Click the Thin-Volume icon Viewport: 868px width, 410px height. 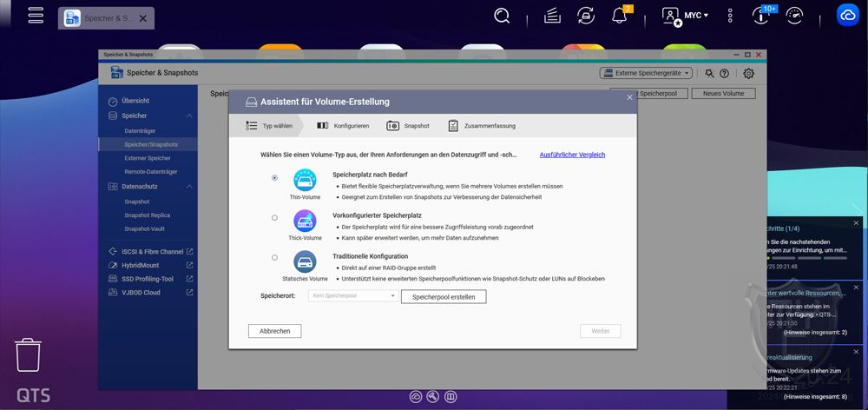(x=305, y=181)
